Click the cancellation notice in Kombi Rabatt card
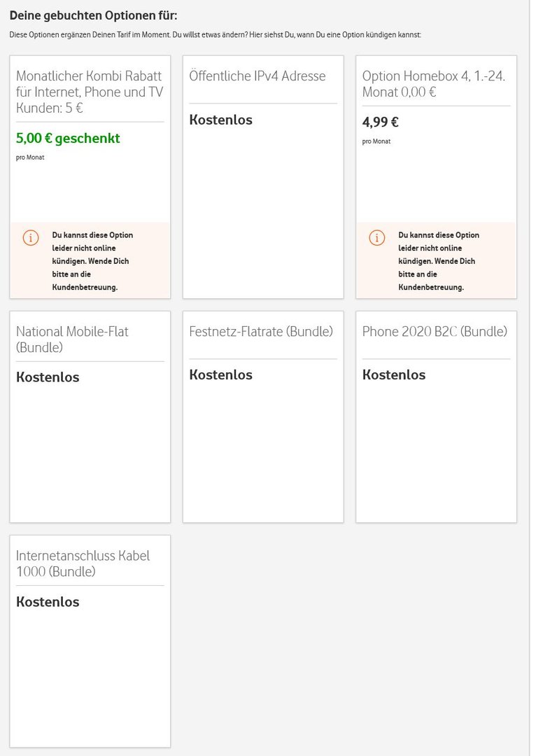The image size is (536, 756). click(92, 261)
